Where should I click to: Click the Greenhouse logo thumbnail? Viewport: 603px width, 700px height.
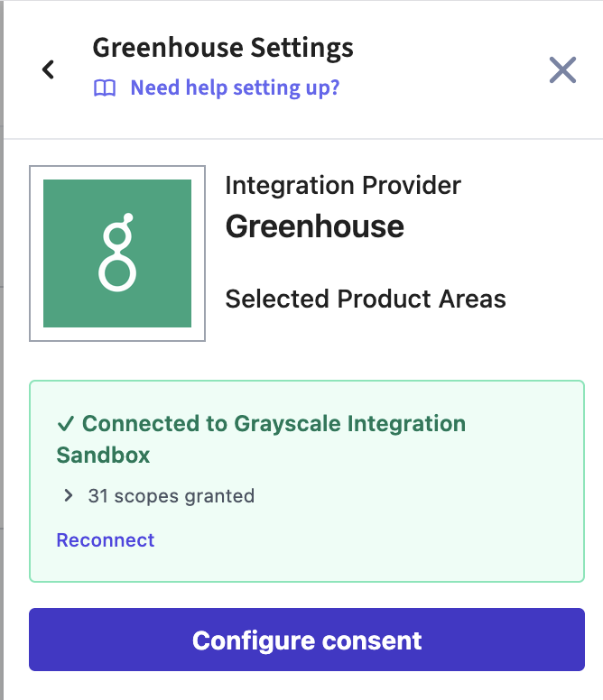[117, 253]
